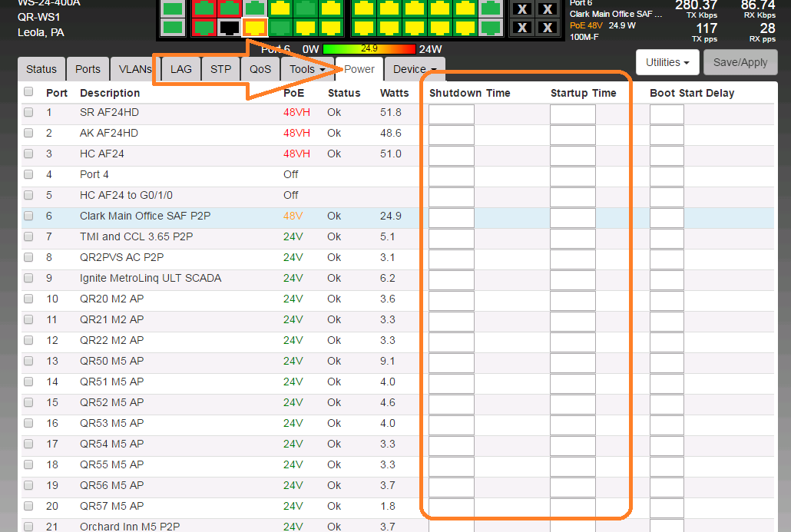Viewport: 791px width, 532px height.
Task: Click the black unpowered port icon
Action: pos(229,28)
